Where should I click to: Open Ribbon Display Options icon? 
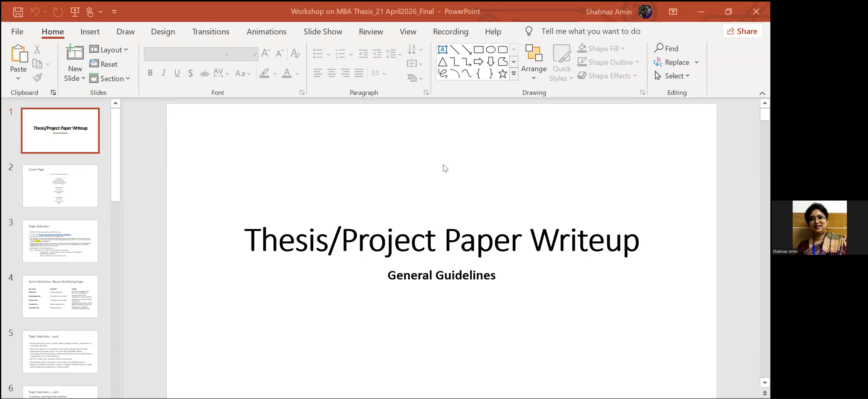[673, 12]
